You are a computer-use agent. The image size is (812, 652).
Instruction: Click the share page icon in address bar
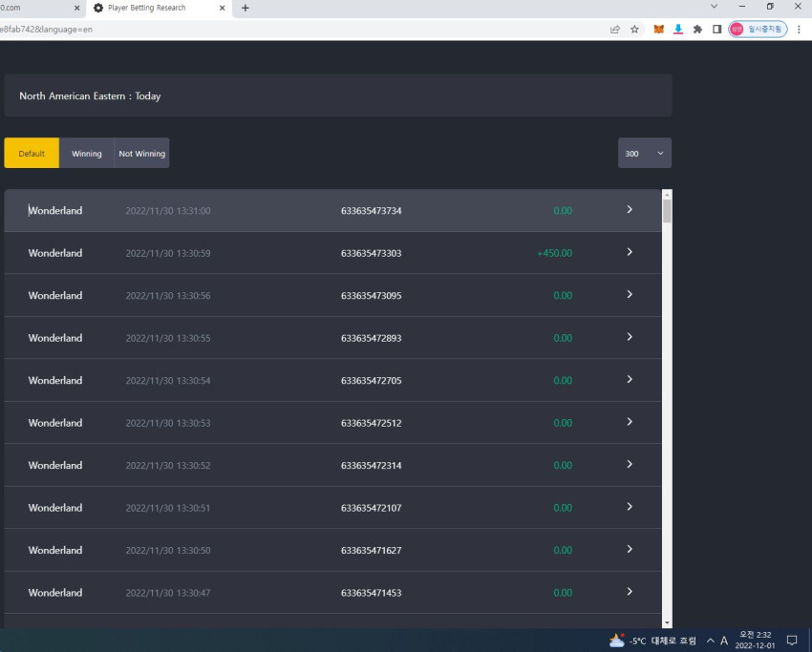click(x=614, y=30)
